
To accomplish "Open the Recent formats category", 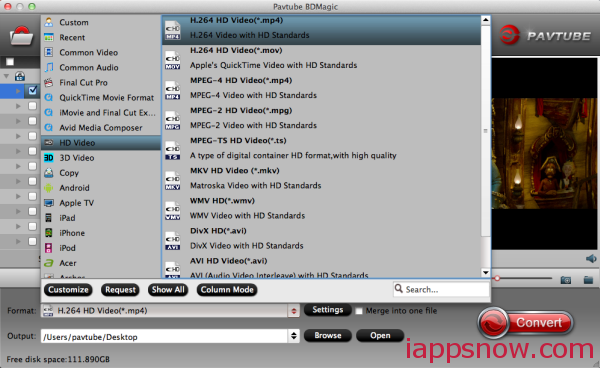I will 101,37.
